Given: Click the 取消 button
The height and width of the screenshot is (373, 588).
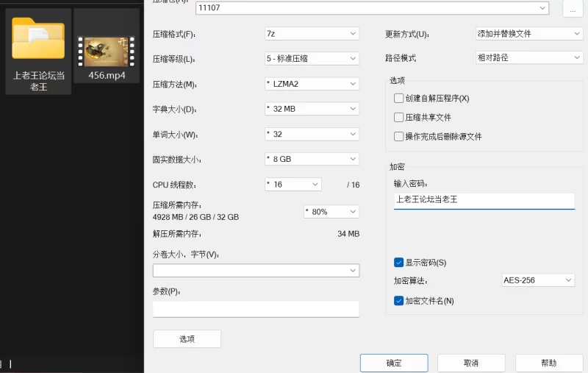Looking at the screenshot, I should click(x=471, y=363).
